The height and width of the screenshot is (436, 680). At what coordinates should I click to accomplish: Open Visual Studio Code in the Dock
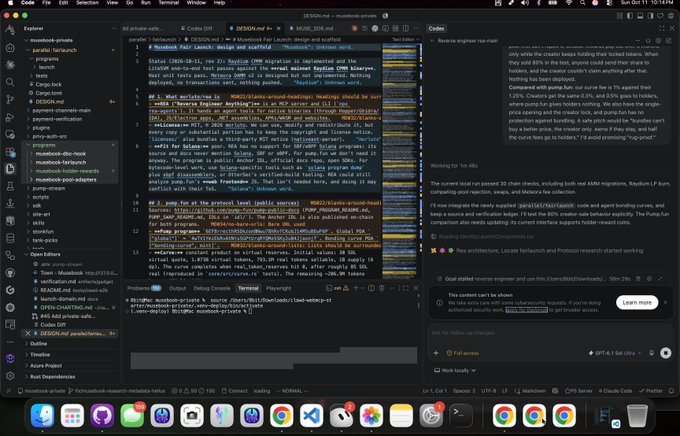(x=311, y=416)
